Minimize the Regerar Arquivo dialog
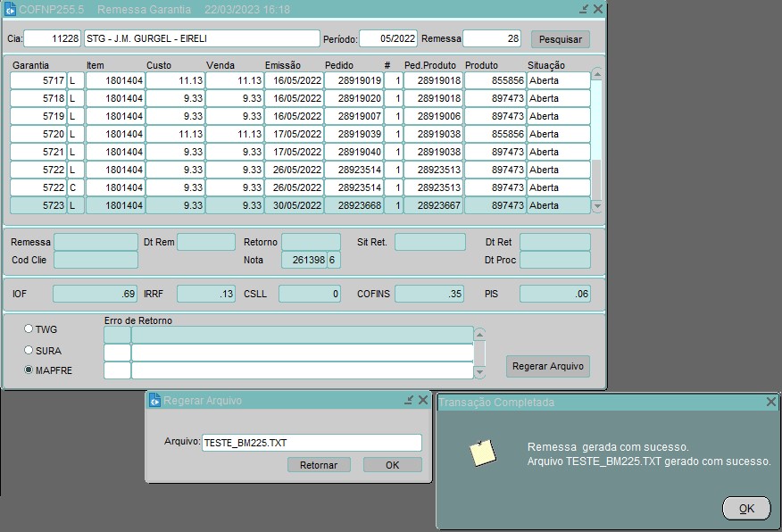The image size is (782, 532). click(409, 401)
